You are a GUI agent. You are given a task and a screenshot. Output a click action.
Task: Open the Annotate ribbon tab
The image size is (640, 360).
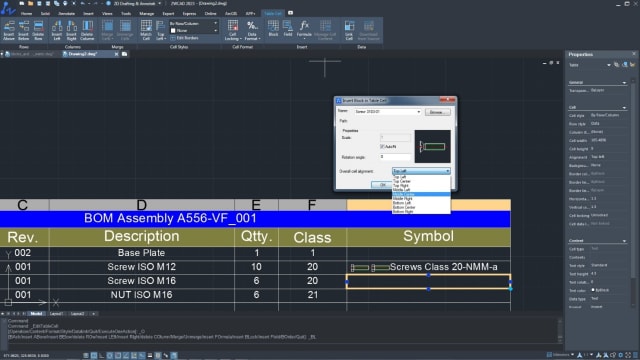[x=66, y=13]
